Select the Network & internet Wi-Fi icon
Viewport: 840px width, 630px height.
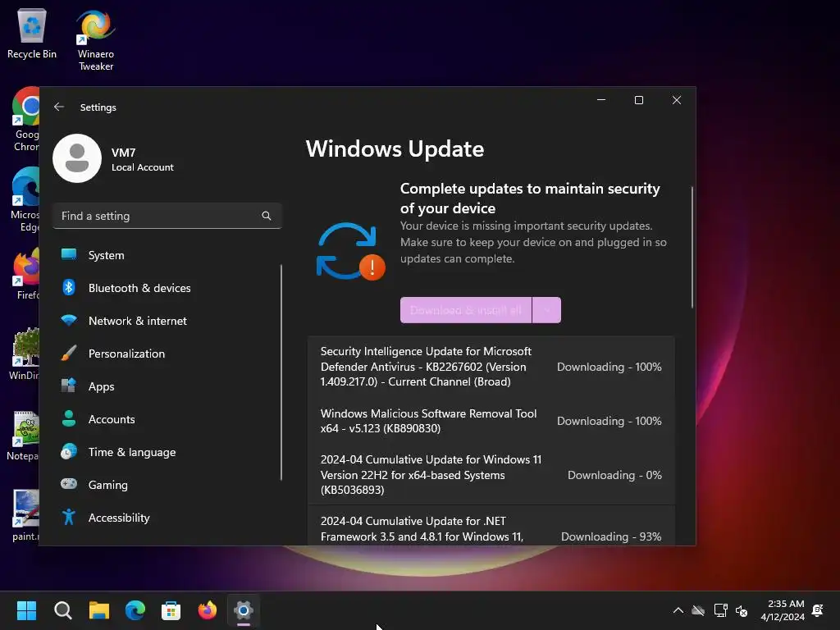pos(69,321)
